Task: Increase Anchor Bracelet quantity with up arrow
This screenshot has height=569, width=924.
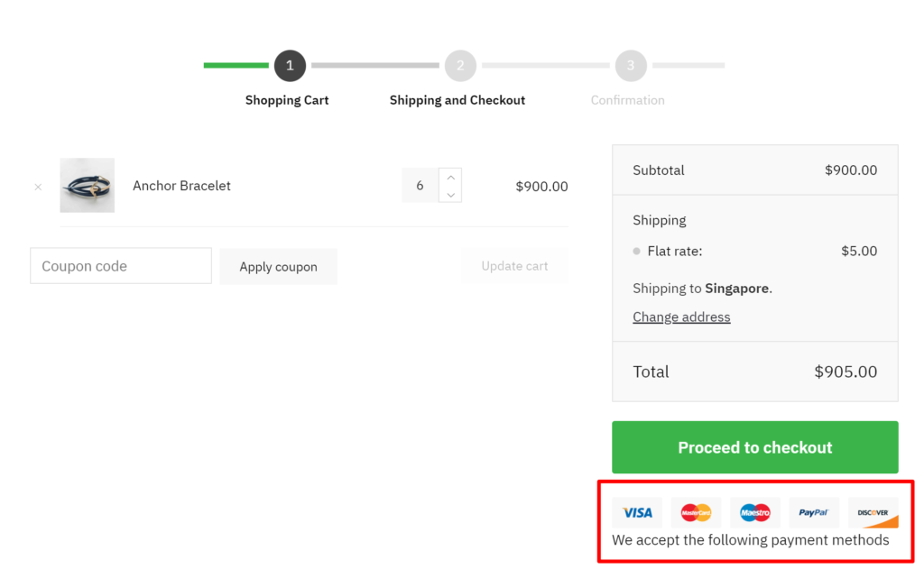Action: click(x=450, y=177)
